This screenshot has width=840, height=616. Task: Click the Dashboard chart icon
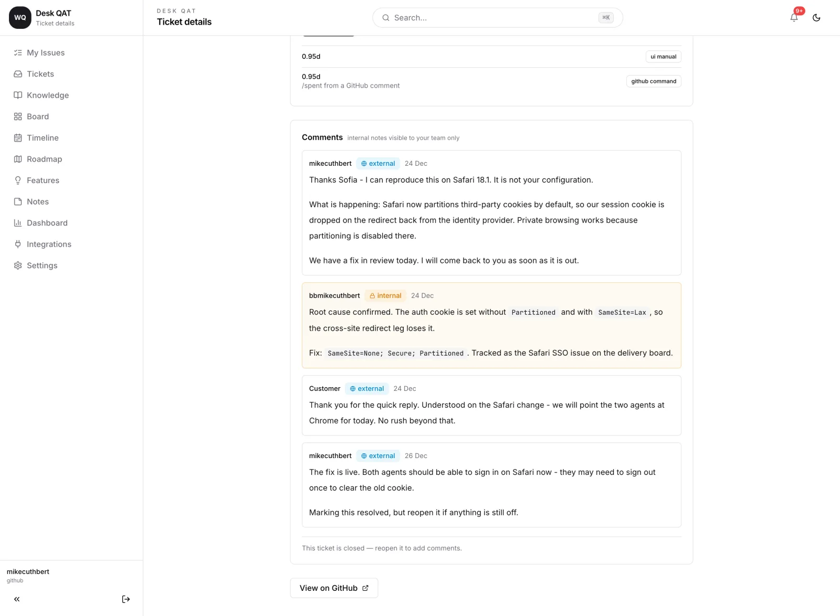tap(18, 223)
